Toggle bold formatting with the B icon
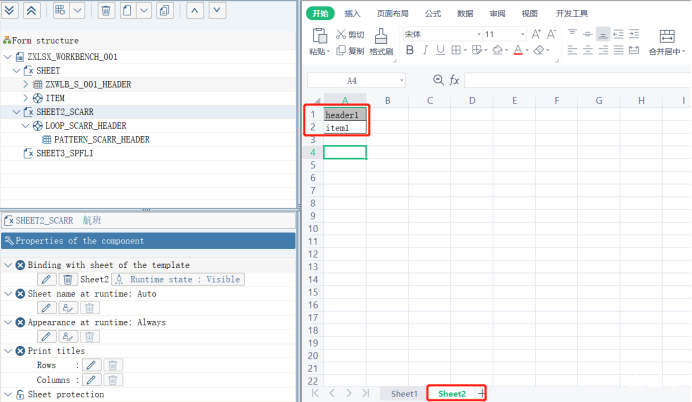 (x=410, y=50)
